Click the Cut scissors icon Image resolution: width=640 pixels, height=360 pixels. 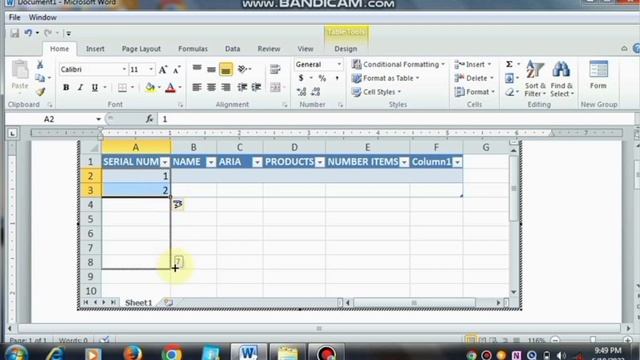[x=40, y=64]
